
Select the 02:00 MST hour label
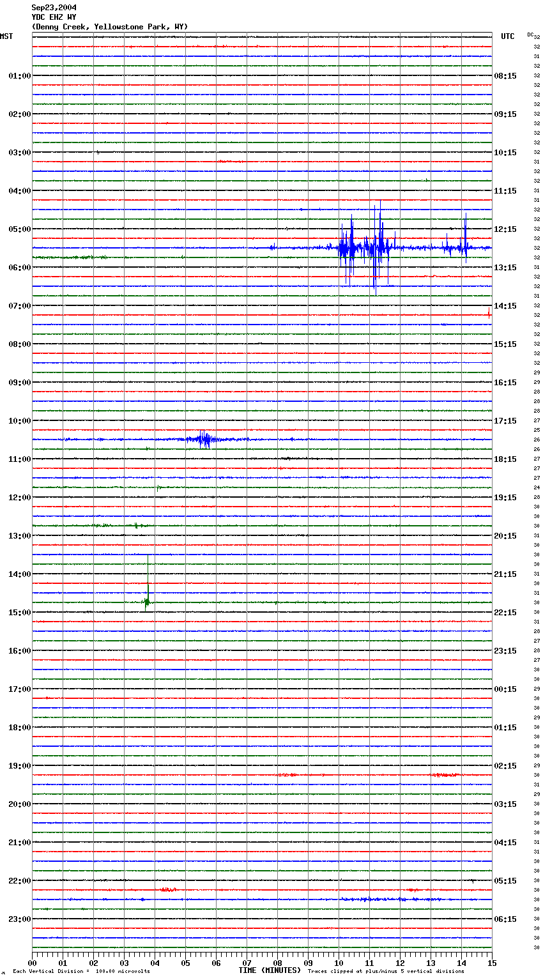point(20,114)
